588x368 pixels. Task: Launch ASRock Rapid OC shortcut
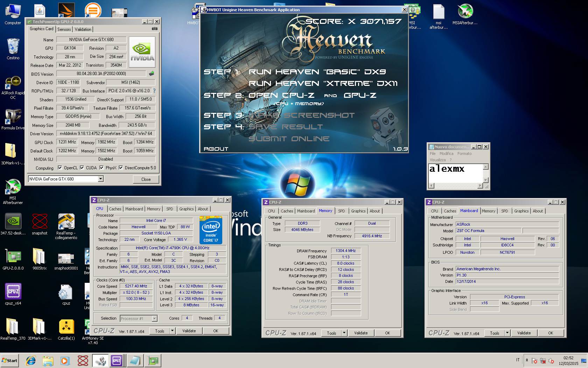pyautogui.click(x=13, y=88)
